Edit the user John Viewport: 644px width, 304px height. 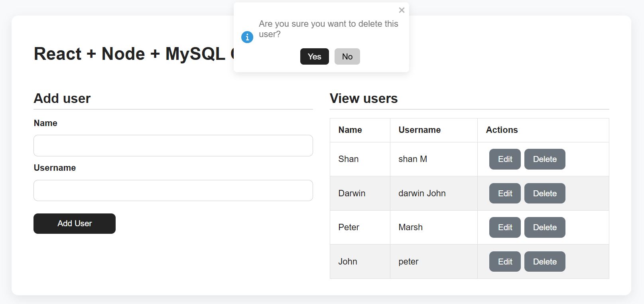point(504,262)
